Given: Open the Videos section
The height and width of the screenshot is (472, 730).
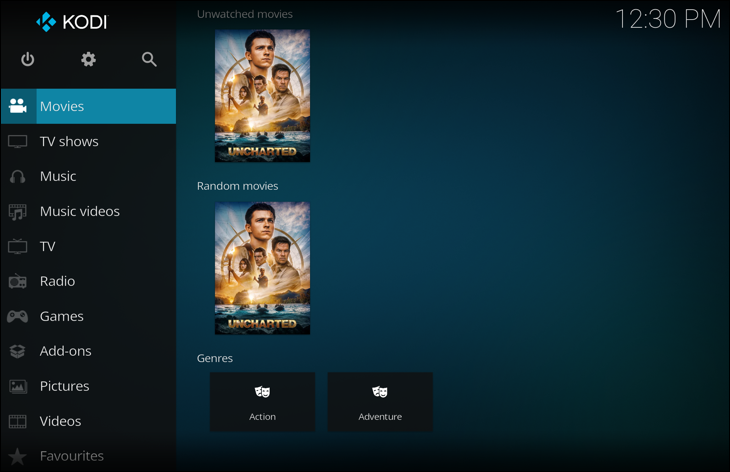Looking at the screenshot, I should pos(88,421).
